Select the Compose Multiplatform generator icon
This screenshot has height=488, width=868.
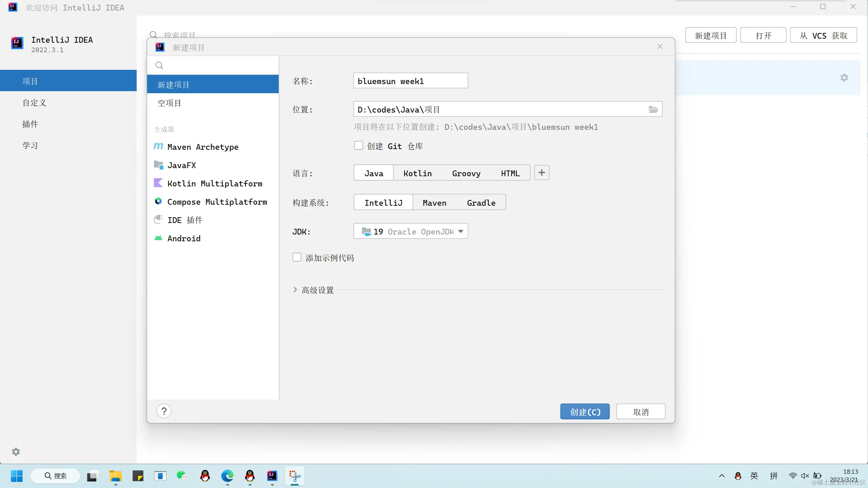(x=158, y=202)
